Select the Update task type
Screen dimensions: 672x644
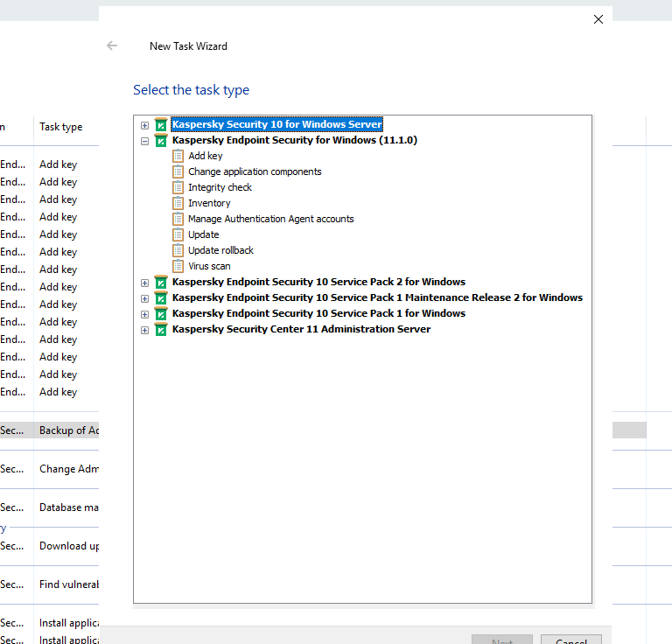[204, 234]
